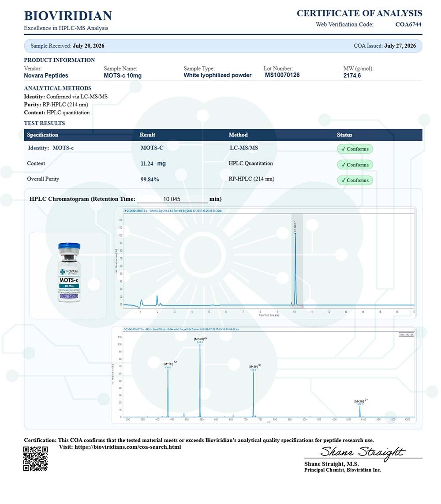Click Sample Received date July 20, 2026
The image size is (441, 504).
88,45
